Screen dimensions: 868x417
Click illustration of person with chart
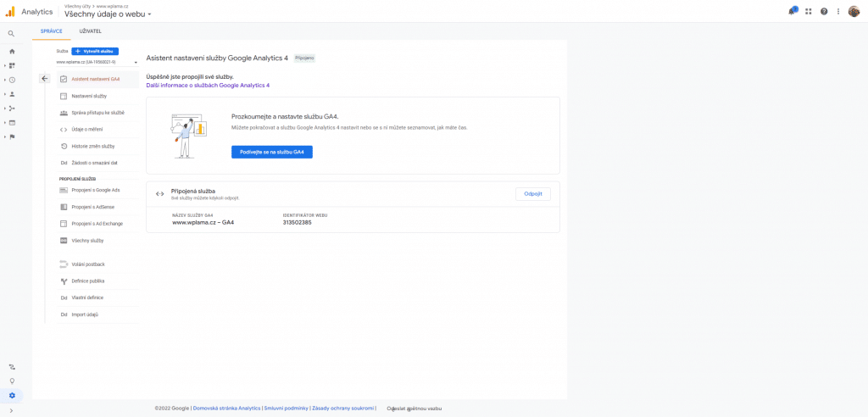click(x=187, y=135)
